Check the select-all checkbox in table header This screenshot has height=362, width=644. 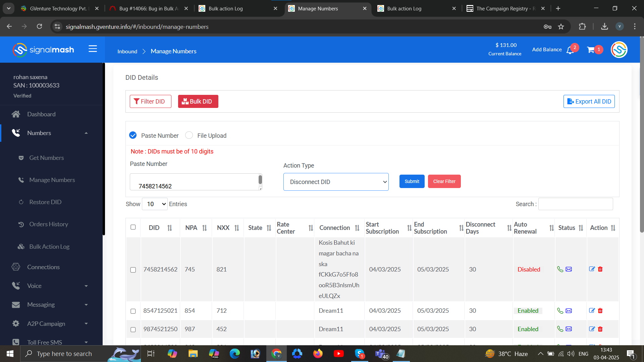pos(133,227)
